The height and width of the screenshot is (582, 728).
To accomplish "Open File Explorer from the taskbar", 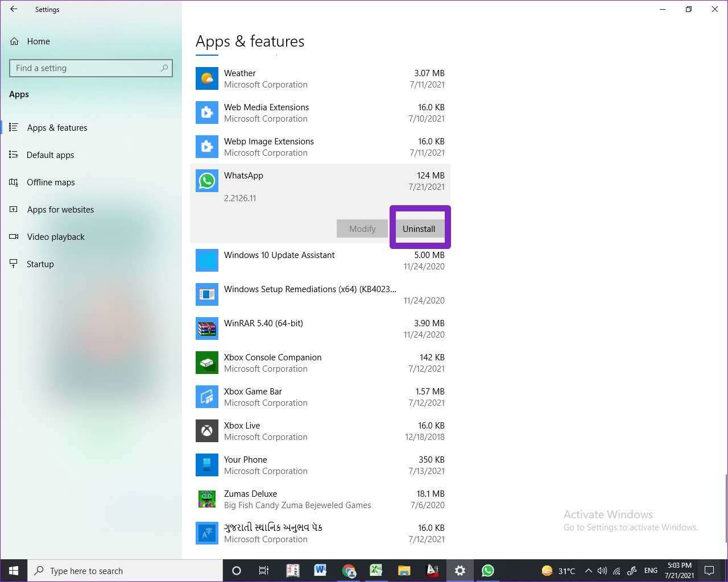I will [404, 571].
